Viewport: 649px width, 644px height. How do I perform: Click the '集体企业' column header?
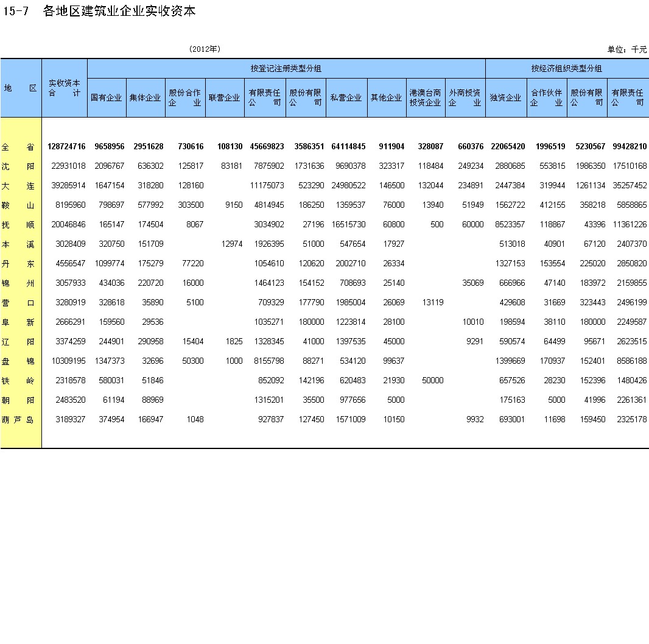pyautogui.click(x=146, y=97)
